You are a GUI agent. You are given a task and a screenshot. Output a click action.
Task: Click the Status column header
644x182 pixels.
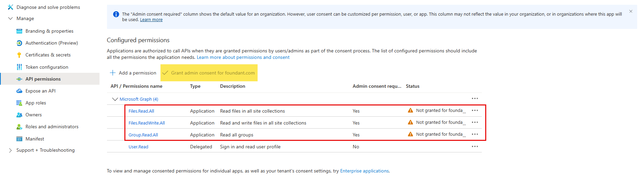413,86
